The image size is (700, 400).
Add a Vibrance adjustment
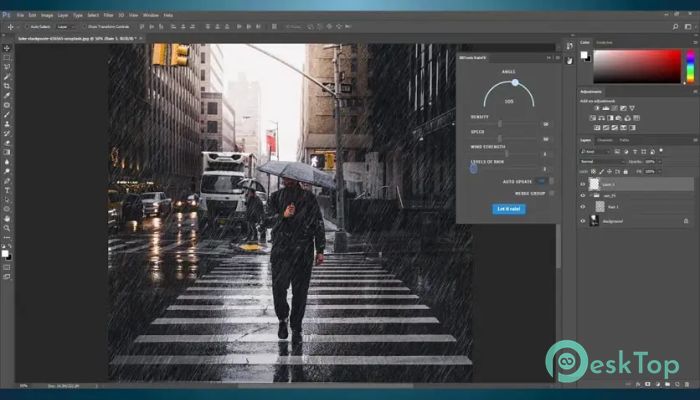click(632, 108)
